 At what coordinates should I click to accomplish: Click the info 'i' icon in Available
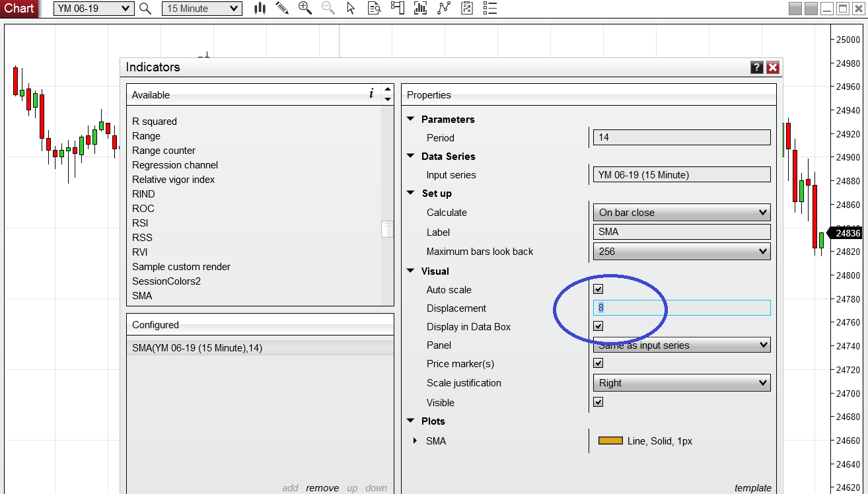point(371,94)
